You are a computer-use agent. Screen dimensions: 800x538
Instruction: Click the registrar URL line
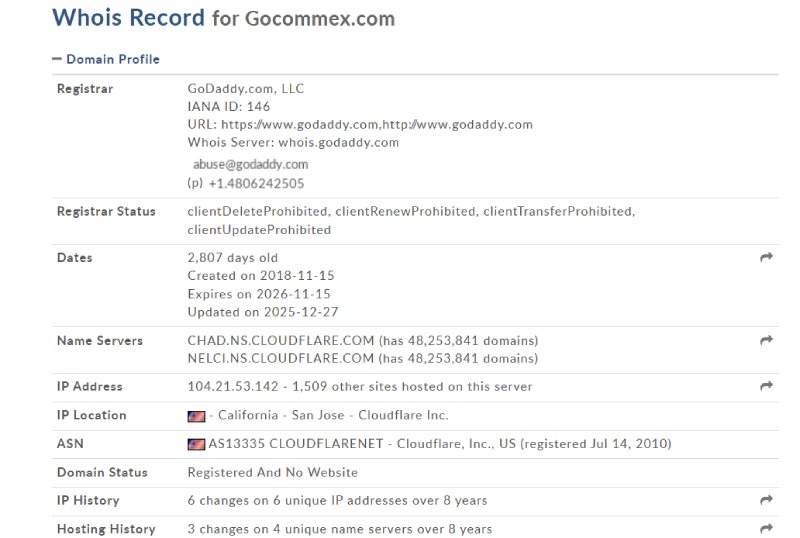360,125
